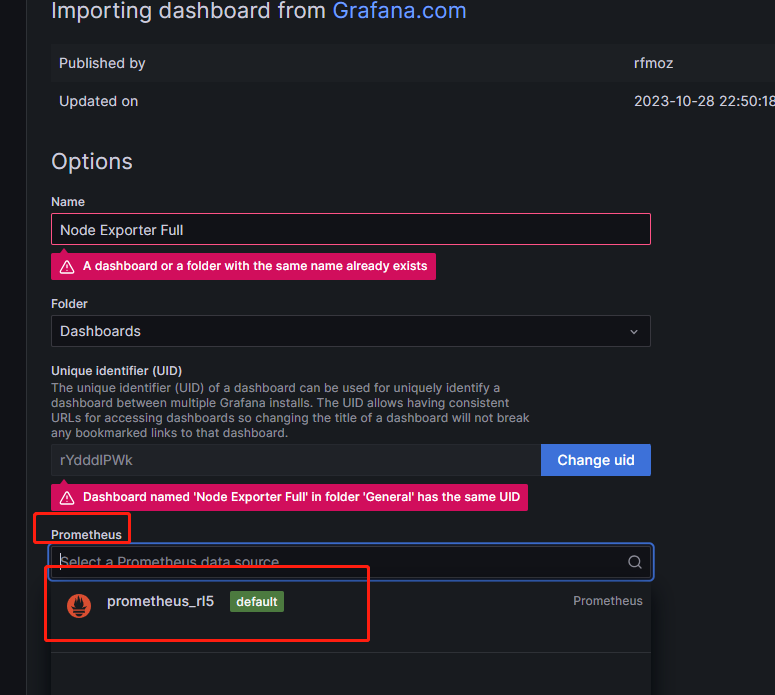This screenshot has height=695, width=775.
Task: Click the 2023-10-28 updated timestamp
Action: [x=704, y=101]
